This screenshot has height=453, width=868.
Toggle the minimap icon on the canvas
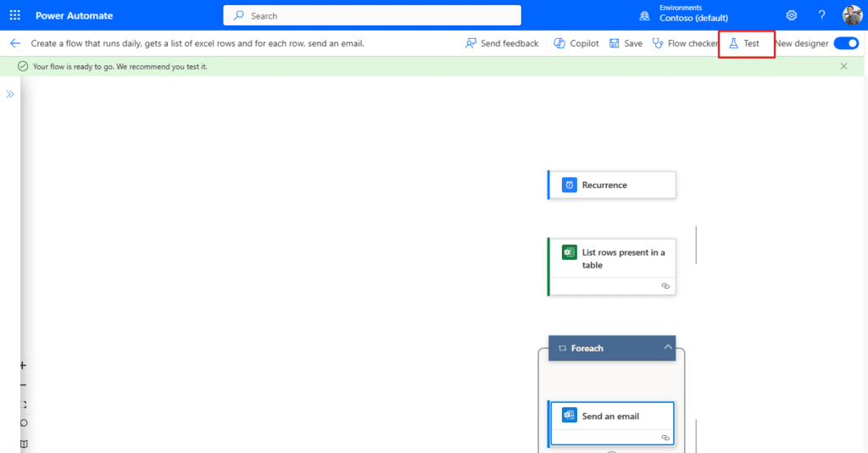click(x=23, y=444)
